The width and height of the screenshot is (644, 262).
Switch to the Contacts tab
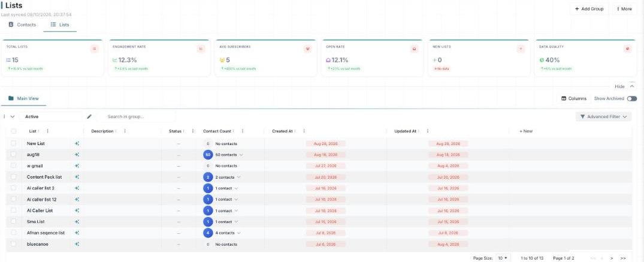[23, 25]
